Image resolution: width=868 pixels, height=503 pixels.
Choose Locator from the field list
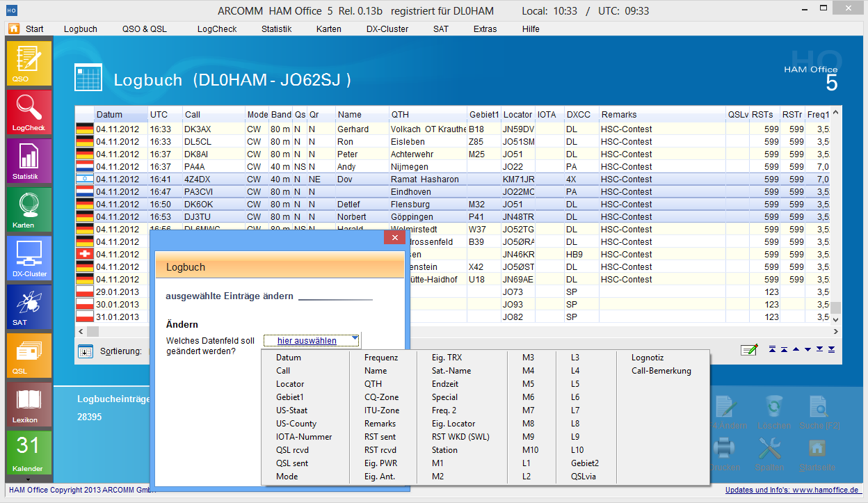point(290,384)
